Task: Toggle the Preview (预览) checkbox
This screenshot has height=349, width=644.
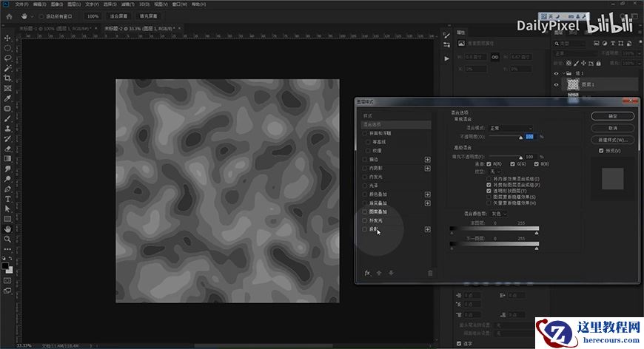Action: 601,151
